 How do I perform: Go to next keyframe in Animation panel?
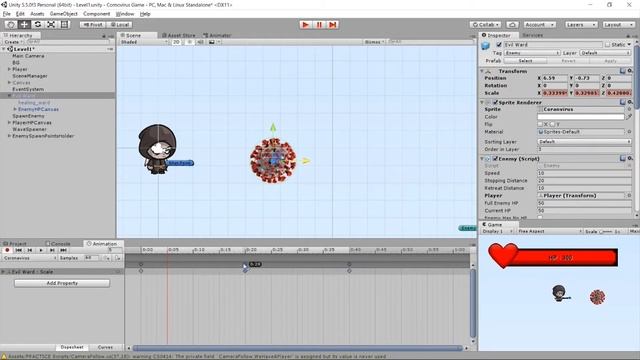tap(52, 250)
